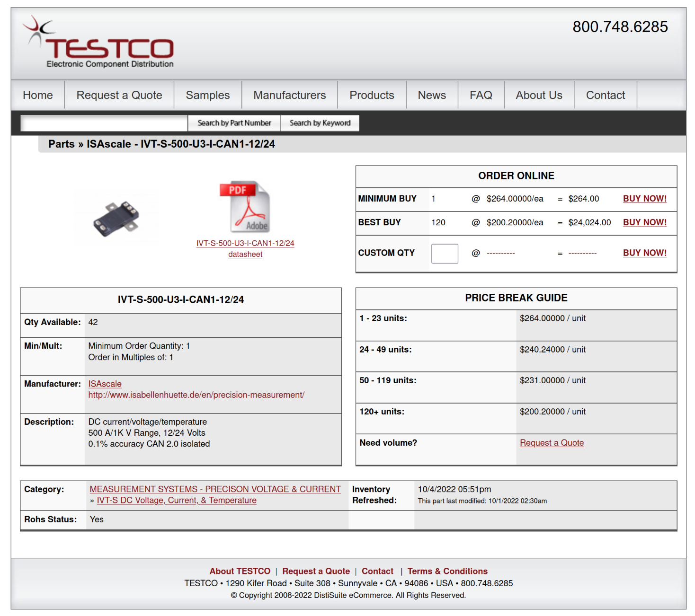Click BUY NOW for Minimum Buy
This screenshot has width=695, height=616.
click(x=644, y=199)
